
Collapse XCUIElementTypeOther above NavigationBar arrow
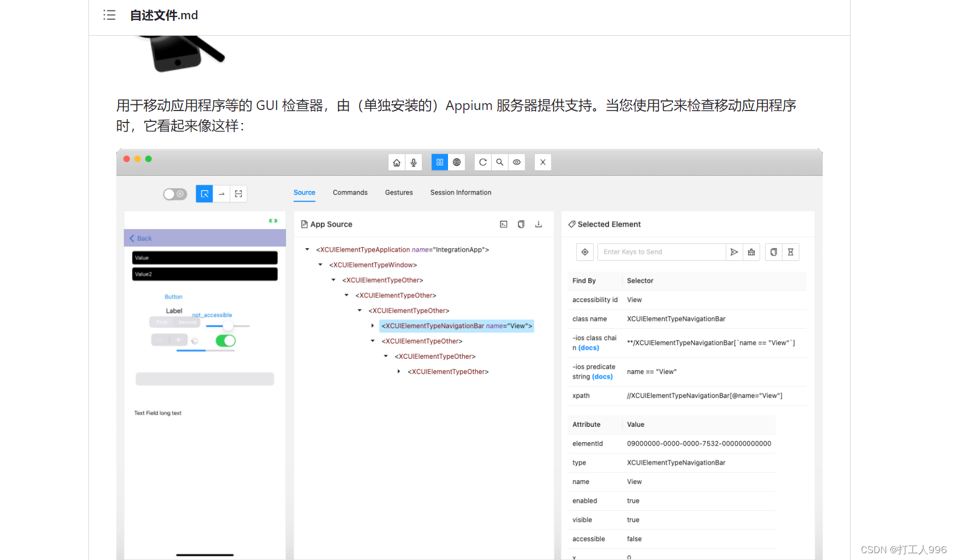pyautogui.click(x=360, y=311)
